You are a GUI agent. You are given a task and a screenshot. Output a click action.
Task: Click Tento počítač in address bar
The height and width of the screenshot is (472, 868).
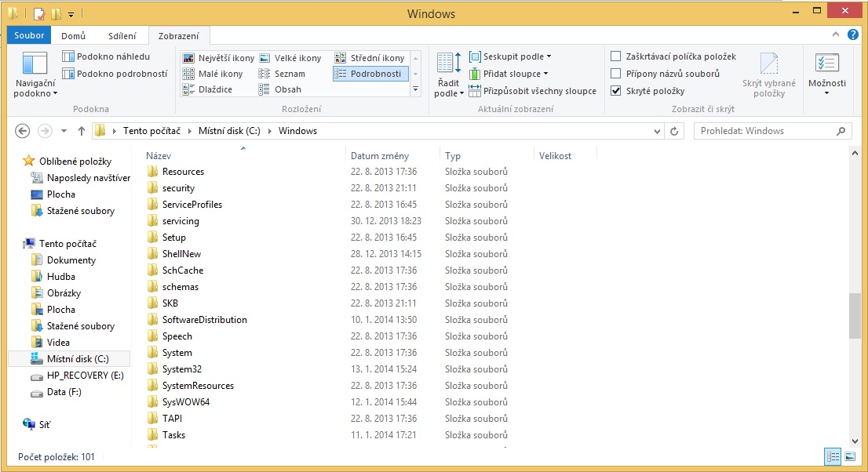tap(151, 131)
